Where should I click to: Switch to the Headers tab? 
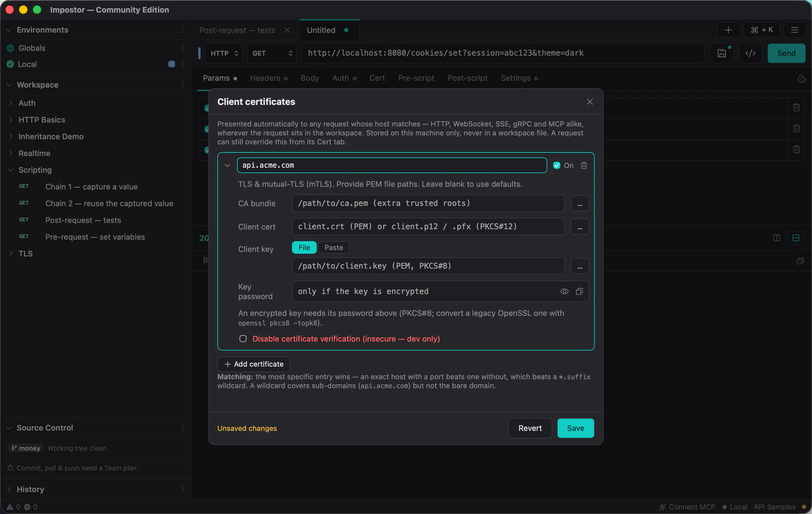click(x=268, y=78)
